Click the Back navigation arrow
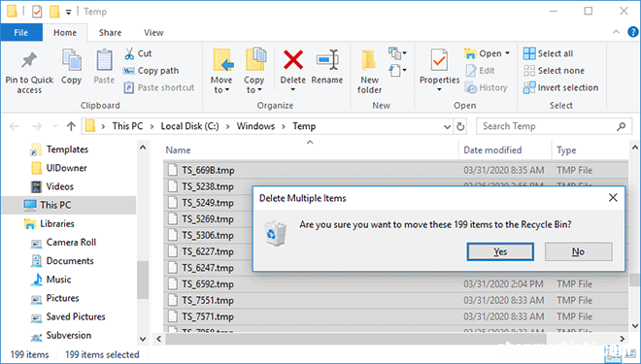Screen dimensions: 641x364 click(x=15, y=126)
